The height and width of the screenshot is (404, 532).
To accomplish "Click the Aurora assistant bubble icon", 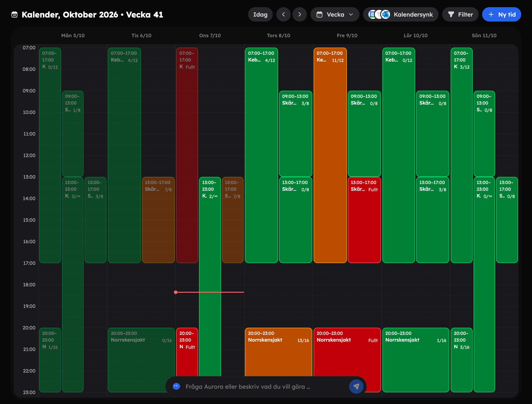I will pos(176,386).
